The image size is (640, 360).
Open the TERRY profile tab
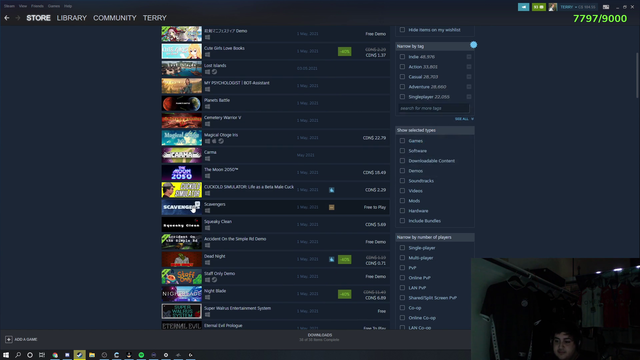coord(155,18)
